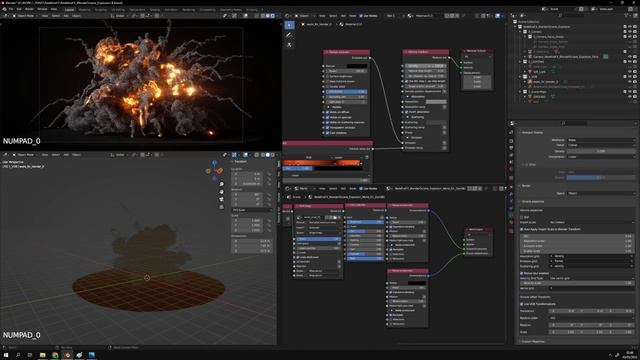Click the blue slice Position slider
This screenshot has height=360, width=640.
click(601, 178)
